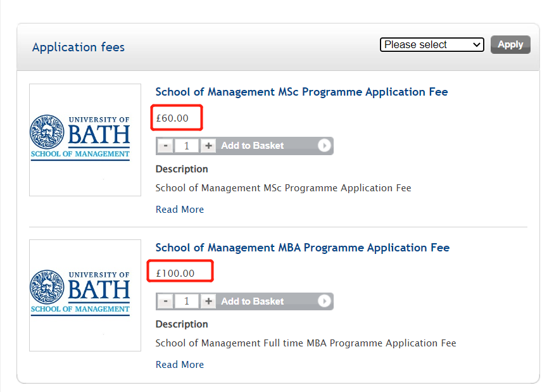
Task: Add the MSc application fee to basket
Action: pos(253,146)
